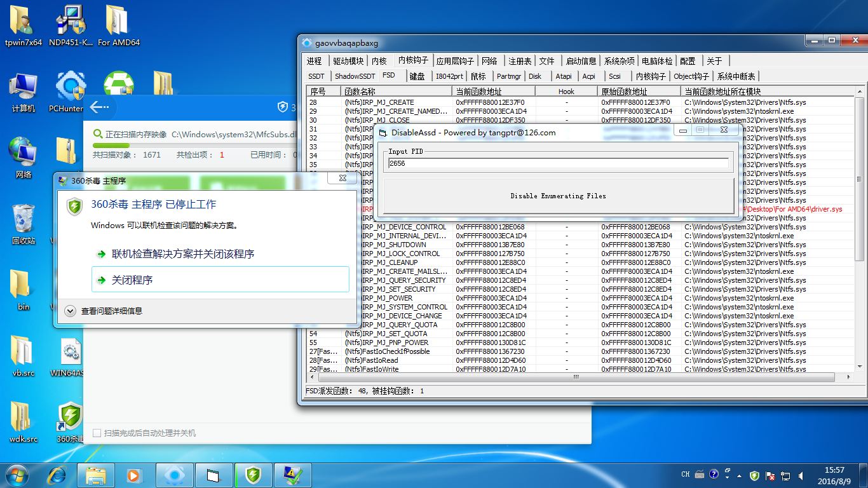Screen dimensions: 868x488
Task: Switch to 注册表 tab
Action: 520,61
